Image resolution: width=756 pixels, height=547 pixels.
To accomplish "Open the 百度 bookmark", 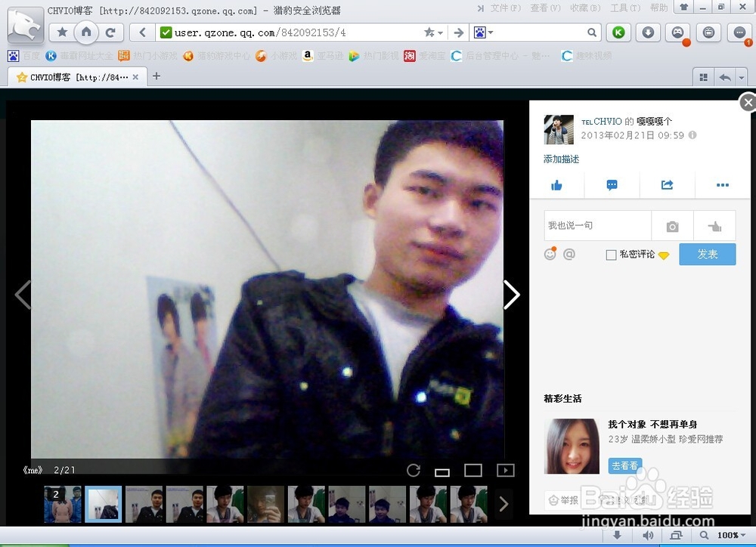I will point(24,56).
